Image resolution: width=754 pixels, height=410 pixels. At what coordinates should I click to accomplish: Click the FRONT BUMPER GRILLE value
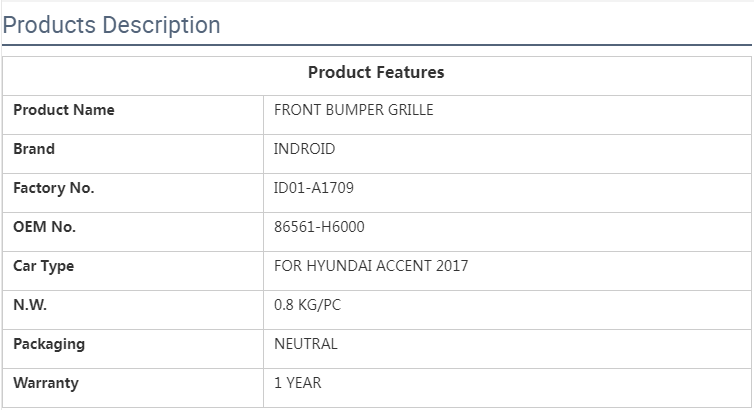[x=354, y=110]
